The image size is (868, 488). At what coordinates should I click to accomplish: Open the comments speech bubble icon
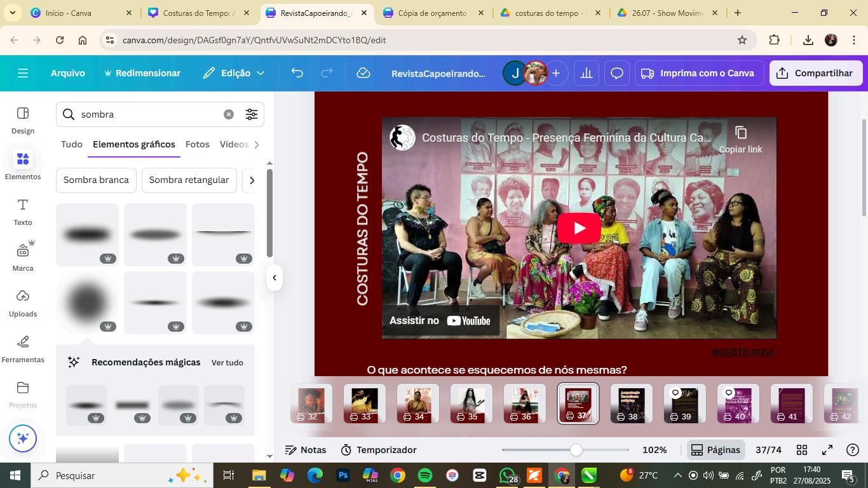[x=617, y=73]
